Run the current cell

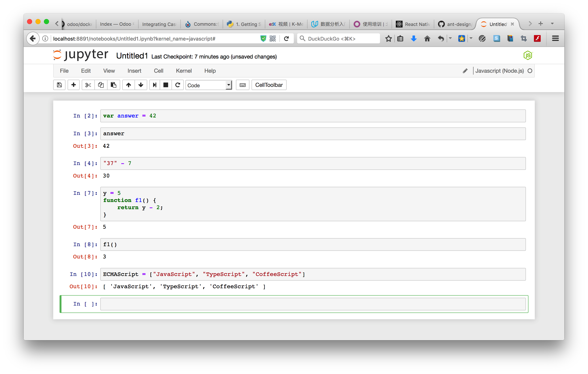pos(155,85)
